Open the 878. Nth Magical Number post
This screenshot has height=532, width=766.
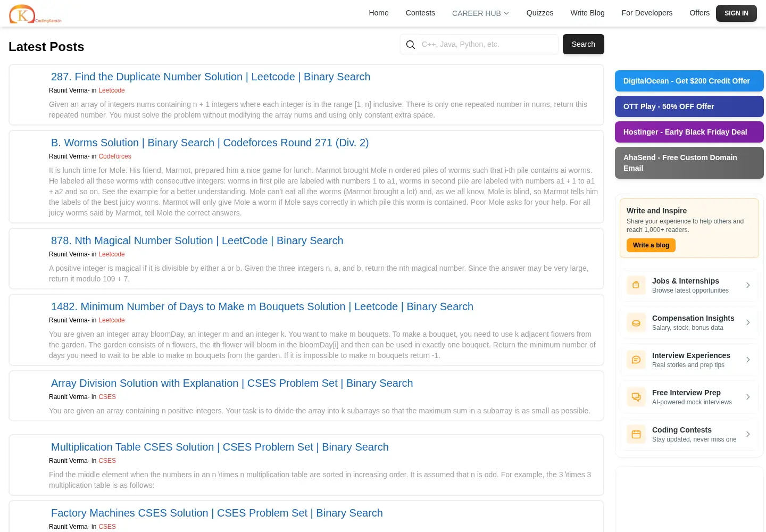(x=197, y=240)
